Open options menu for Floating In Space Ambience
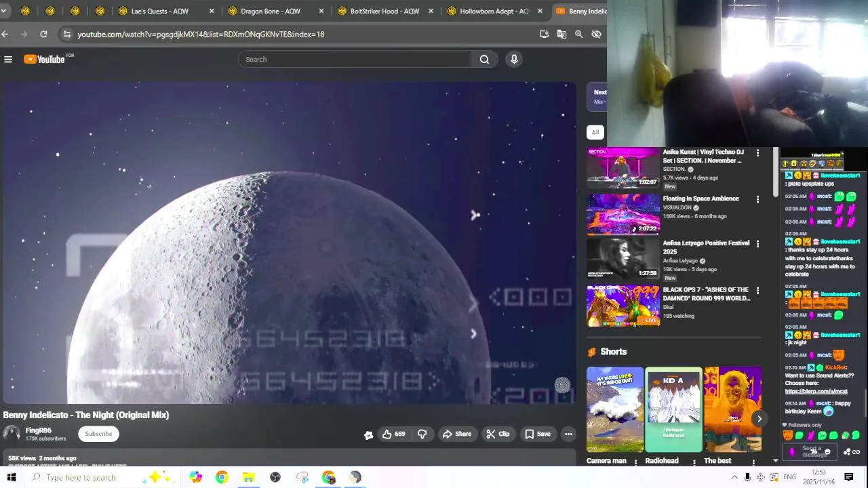The height and width of the screenshot is (488, 868). (757, 199)
